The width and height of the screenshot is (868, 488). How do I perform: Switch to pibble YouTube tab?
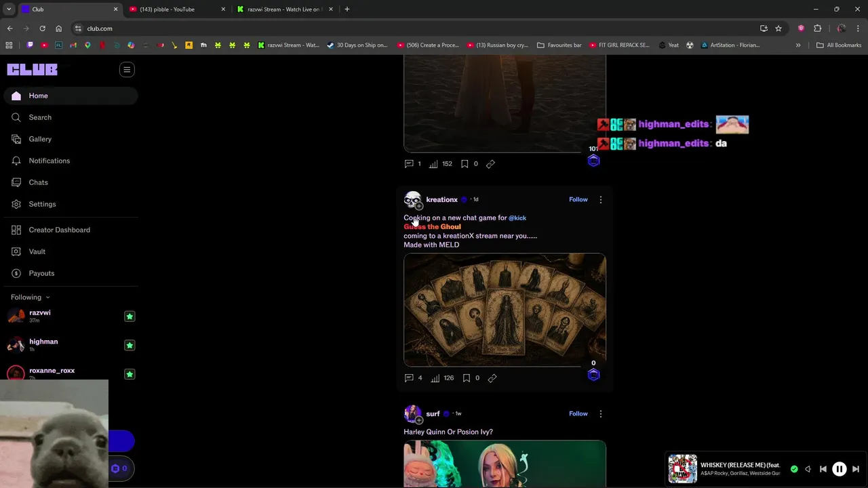[x=176, y=9]
